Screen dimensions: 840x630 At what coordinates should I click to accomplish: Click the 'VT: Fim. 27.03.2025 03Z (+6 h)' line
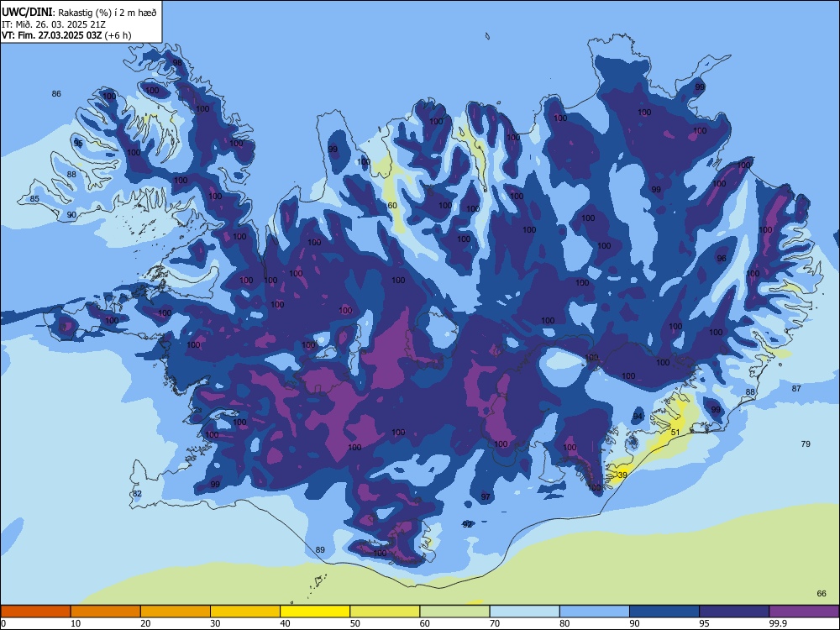66,35
